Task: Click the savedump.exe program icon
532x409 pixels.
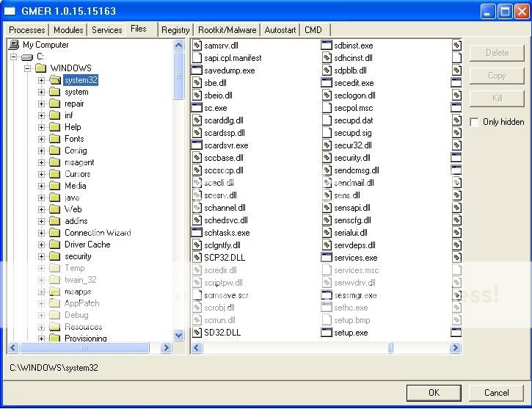Action: (197, 70)
